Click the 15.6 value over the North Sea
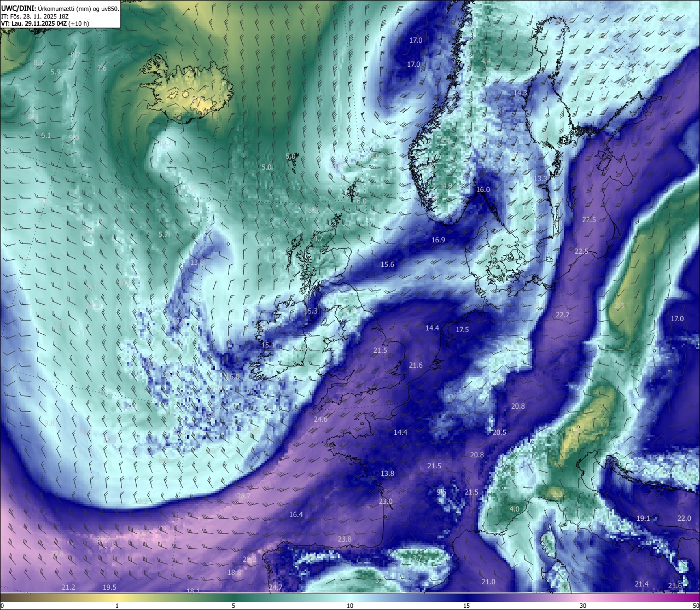 point(387,265)
